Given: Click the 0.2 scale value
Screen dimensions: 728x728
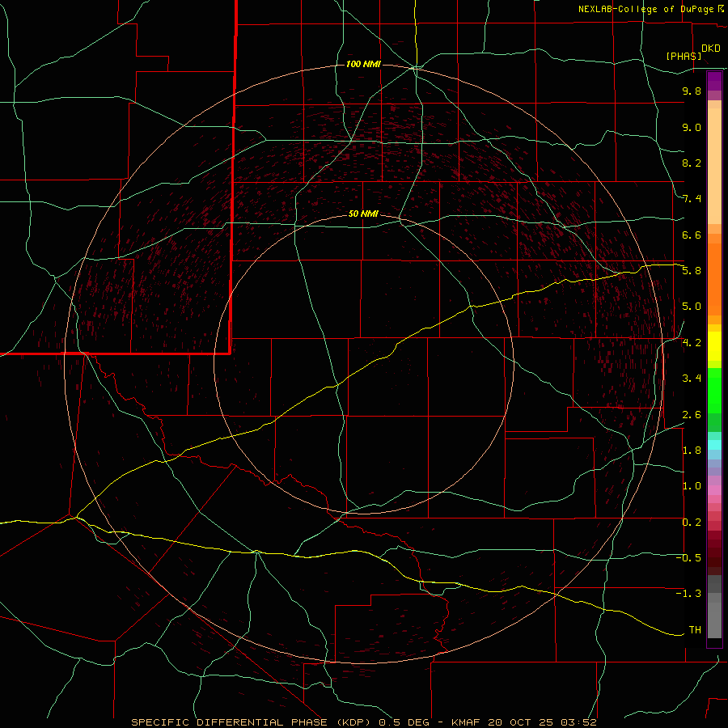Looking at the screenshot, I should tap(692, 523).
